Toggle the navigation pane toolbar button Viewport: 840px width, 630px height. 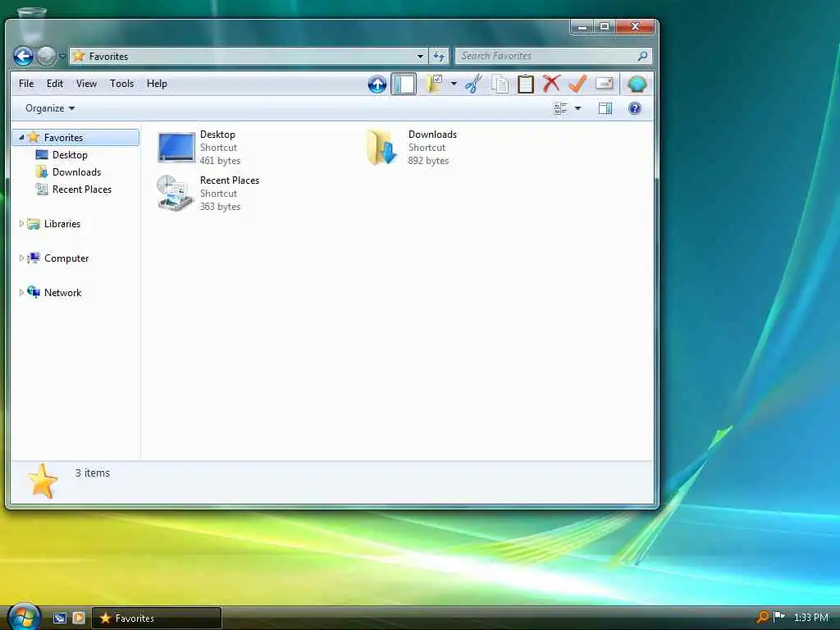coord(404,84)
